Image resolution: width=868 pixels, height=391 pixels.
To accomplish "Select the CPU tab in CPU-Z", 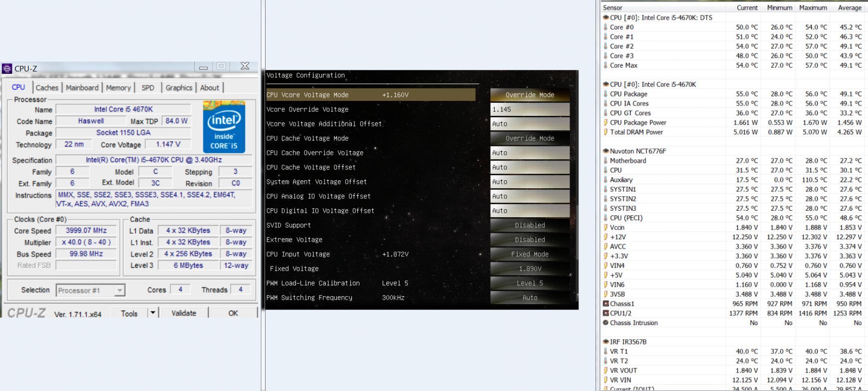I will [18, 87].
